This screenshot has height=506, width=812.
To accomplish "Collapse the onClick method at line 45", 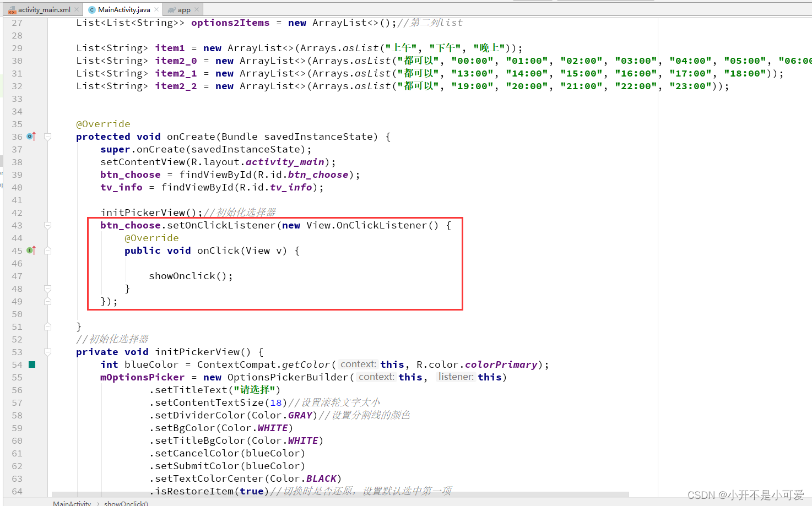I will tap(48, 251).
